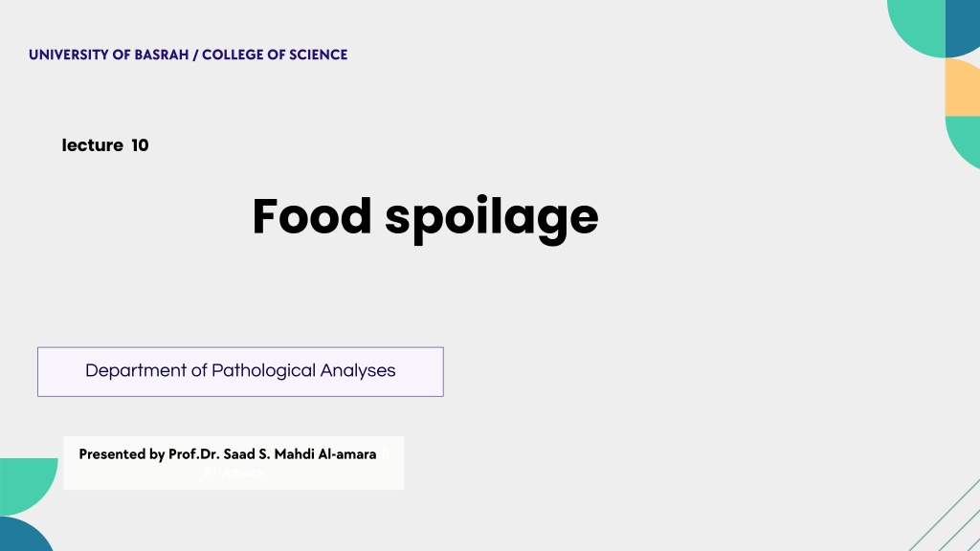Click the "Presented by" text

pos(122,454)
